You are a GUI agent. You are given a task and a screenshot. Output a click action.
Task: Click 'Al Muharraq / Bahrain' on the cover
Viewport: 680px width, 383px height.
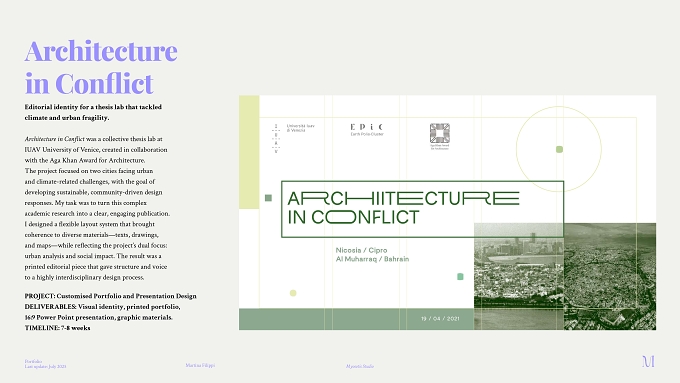[372, 259]
